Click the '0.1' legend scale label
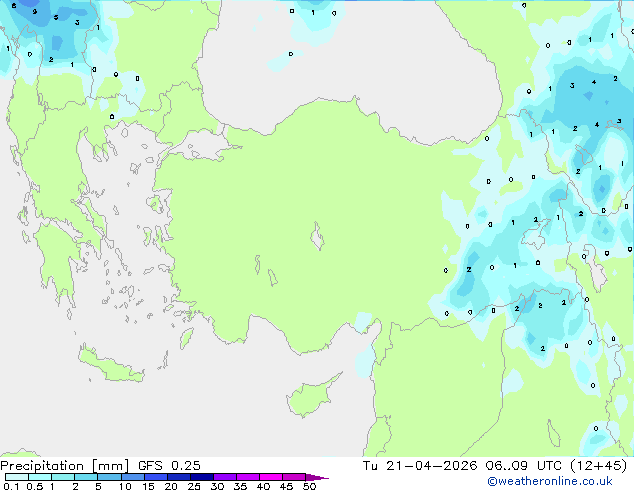The width and height of the screenshot is (634, 490). [x=11, y=486]
